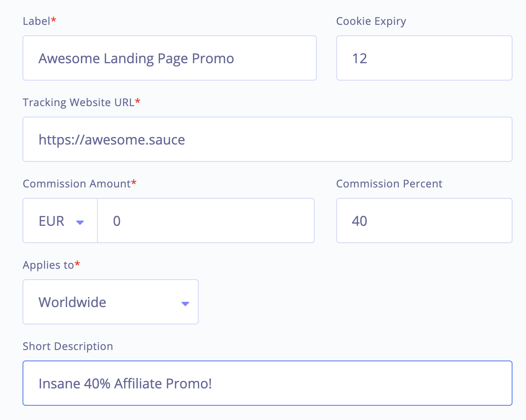This screenshot has width=526, height=420.
Task: Click the Commission Amount value field
Action: coord(205,221)
